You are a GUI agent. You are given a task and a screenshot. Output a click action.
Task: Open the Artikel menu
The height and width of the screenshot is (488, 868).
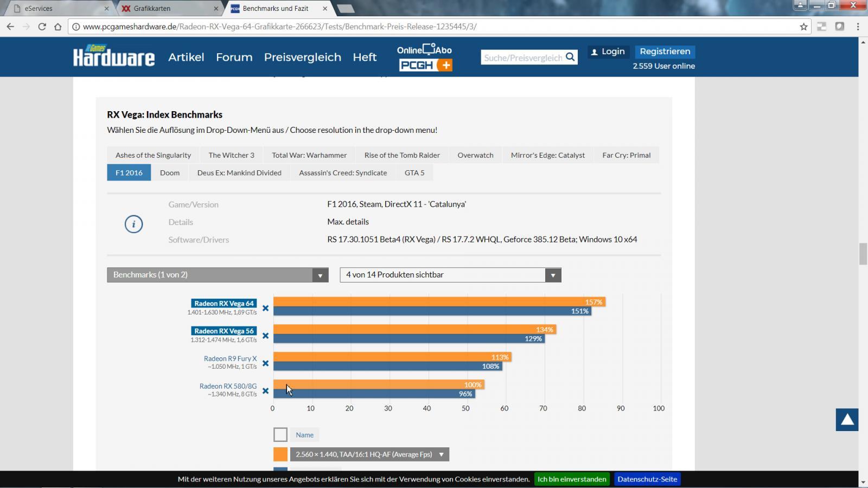[186, 57]
